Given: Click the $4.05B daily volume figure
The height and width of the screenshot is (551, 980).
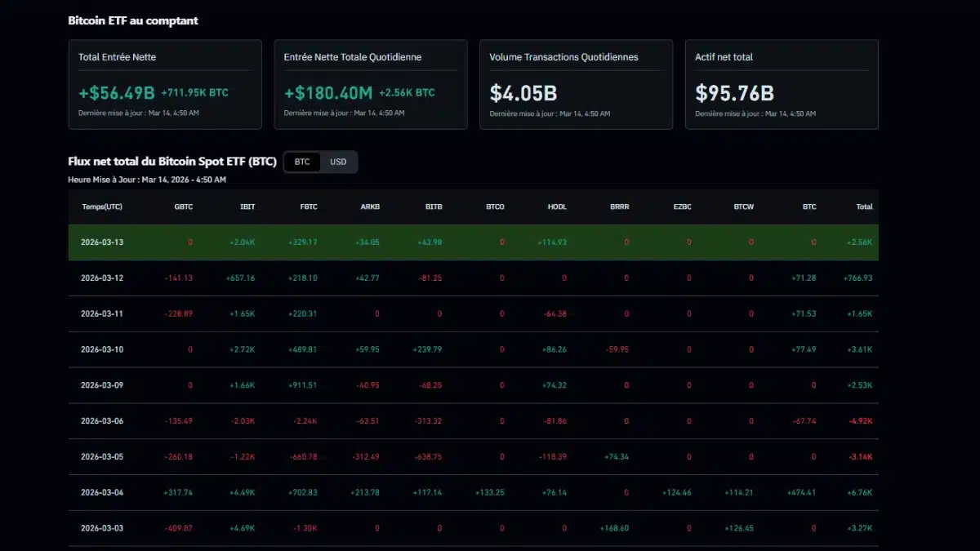Looking at the screenshot, I should pos(523,93).
